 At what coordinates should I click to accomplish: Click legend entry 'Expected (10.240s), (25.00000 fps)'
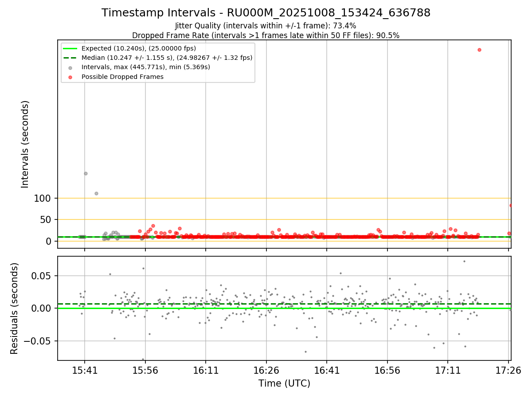click(139, 48)
